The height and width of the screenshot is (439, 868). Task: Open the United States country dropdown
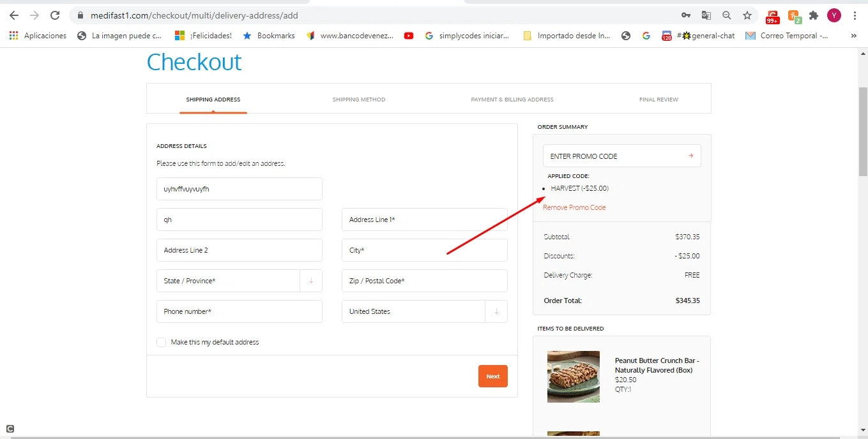tap(425, 311)
